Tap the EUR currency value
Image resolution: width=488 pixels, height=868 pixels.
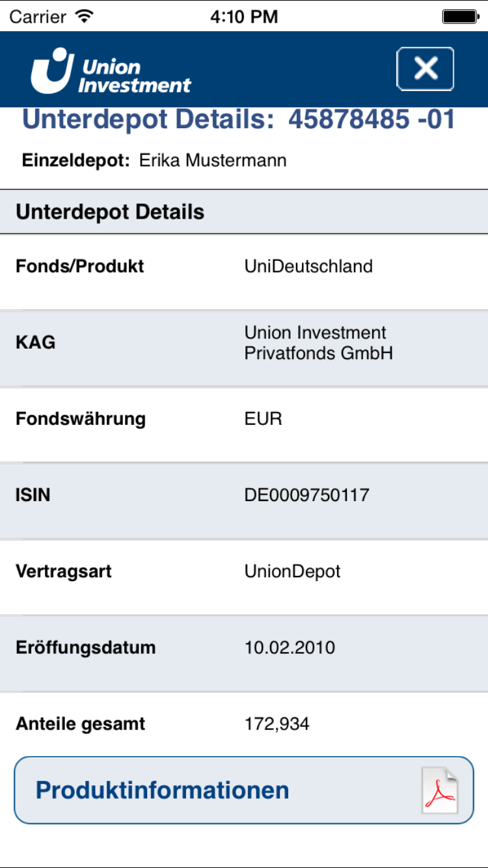[x=263, y=418]
